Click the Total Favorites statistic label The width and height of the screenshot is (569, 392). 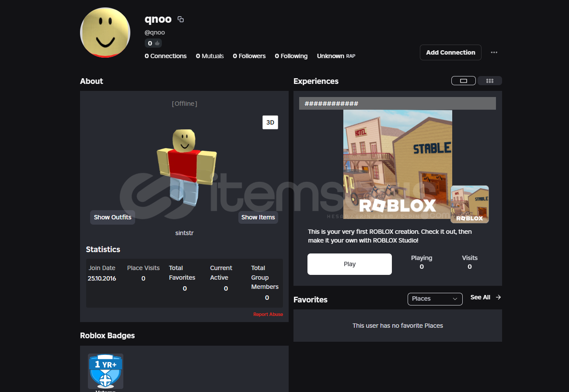coord(182,273)
